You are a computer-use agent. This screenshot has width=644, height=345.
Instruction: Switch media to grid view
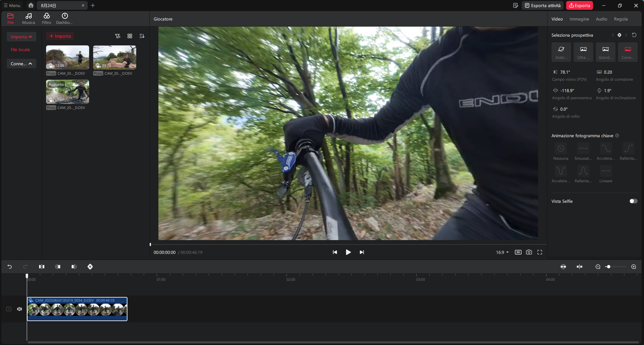point(130,36)
